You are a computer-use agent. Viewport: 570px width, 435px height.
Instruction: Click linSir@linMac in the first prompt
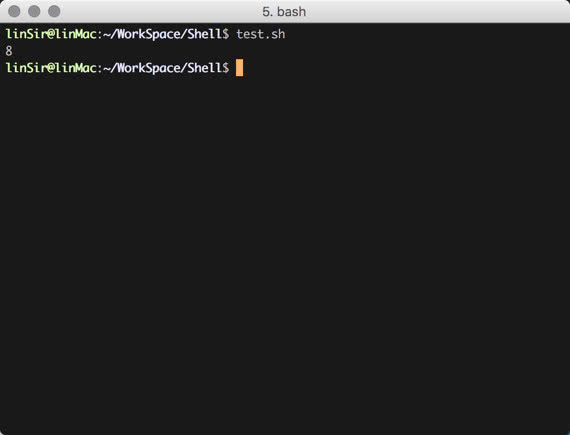(x=51, y=34)
